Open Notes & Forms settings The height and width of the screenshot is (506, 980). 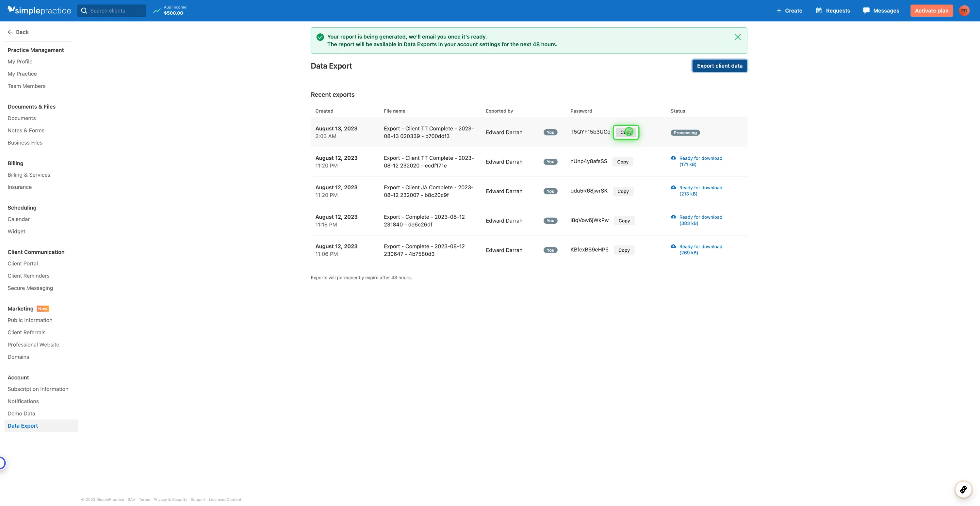26,130
